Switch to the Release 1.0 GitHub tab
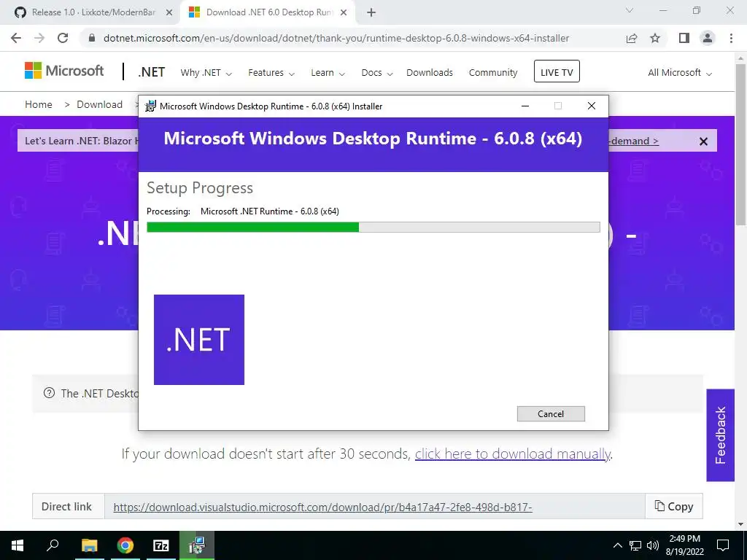747x560 pixels. click(x=93, y=13)
